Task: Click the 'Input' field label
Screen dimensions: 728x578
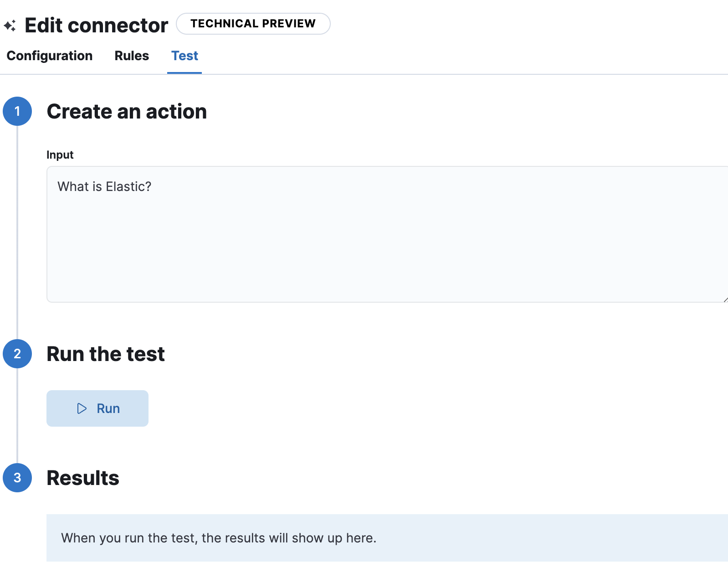Action: tap(60, 155)
